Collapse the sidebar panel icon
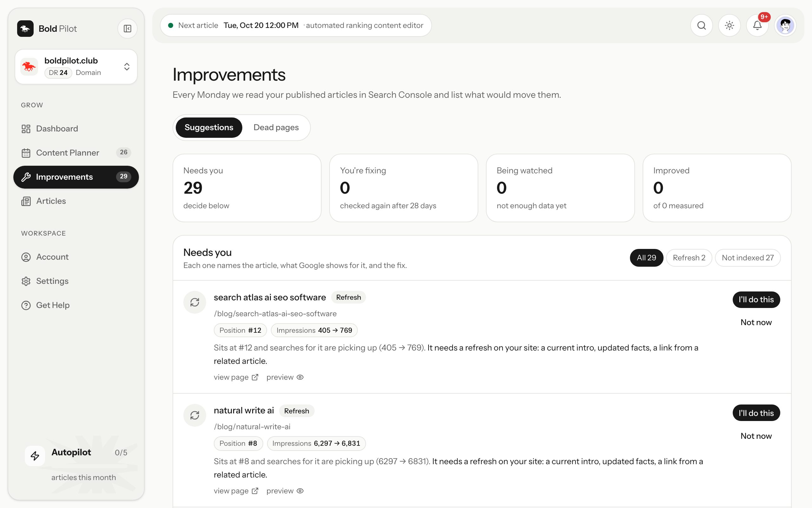 point(128,29)
